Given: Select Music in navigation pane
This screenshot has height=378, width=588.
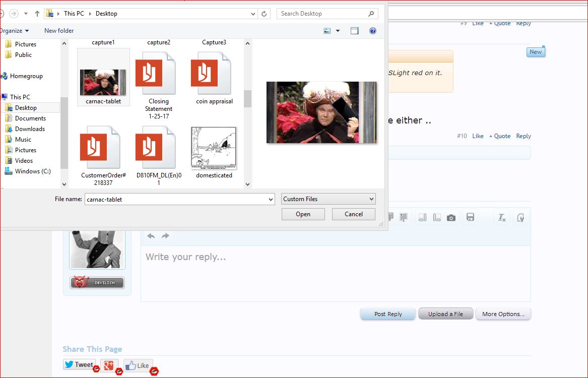Looking at the screenshot, I should [x=23, y=140].
